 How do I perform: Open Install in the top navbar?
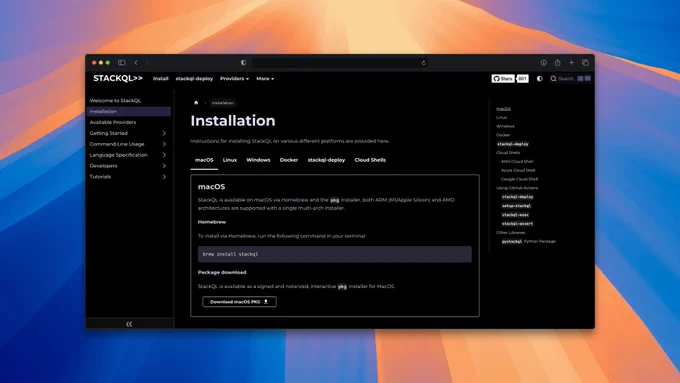(x=160, y=79)
